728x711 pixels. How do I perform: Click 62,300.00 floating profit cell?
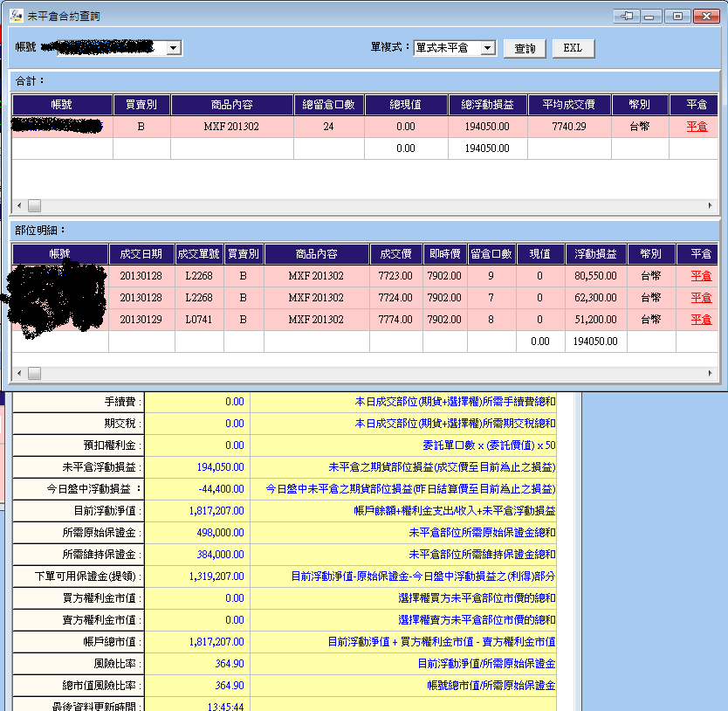point(595,298)
